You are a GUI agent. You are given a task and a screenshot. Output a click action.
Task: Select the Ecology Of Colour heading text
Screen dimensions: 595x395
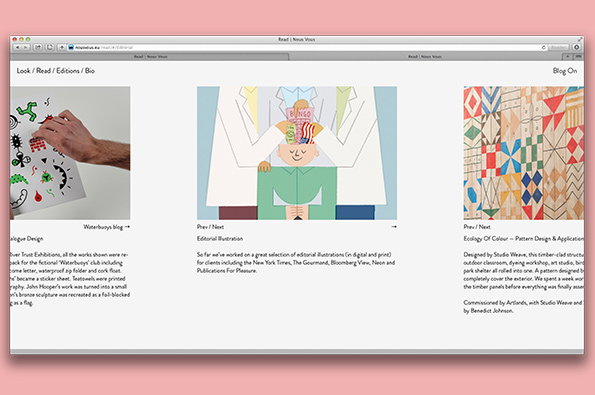tap(524, 239)
